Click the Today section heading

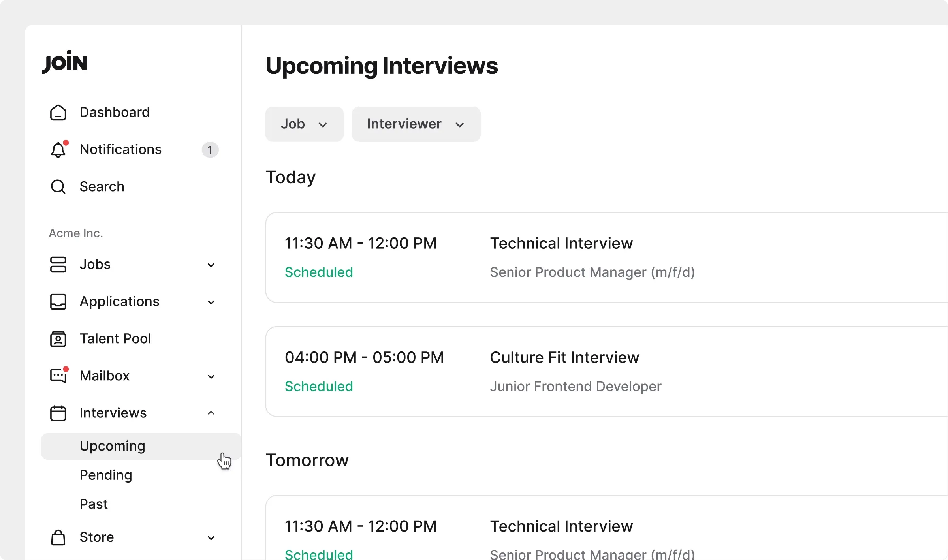291,177
